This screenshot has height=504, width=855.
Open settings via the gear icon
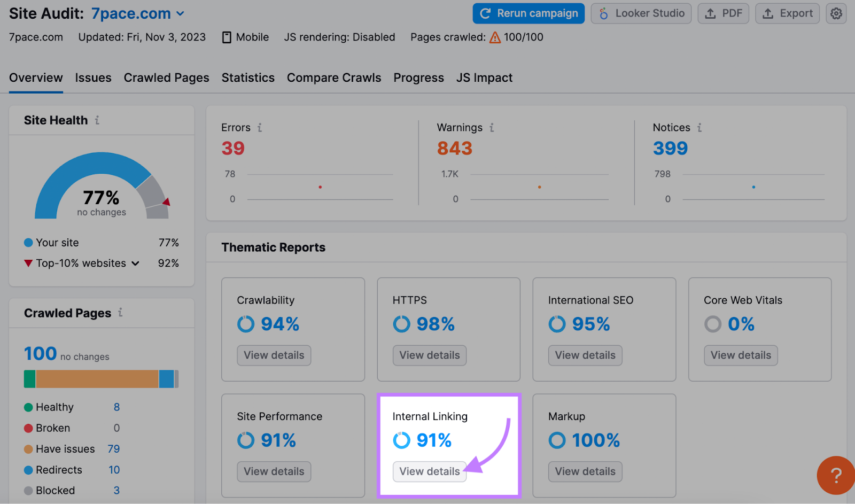836,13
